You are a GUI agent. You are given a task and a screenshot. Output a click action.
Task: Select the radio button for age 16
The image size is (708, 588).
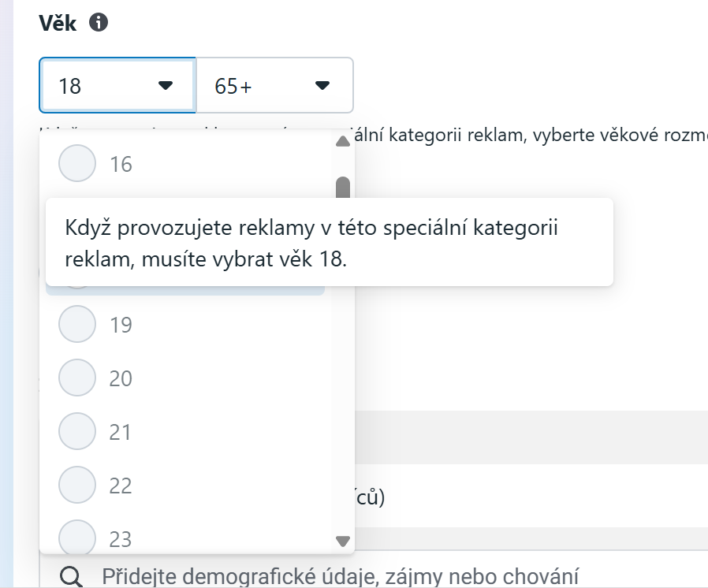[77, 164]
